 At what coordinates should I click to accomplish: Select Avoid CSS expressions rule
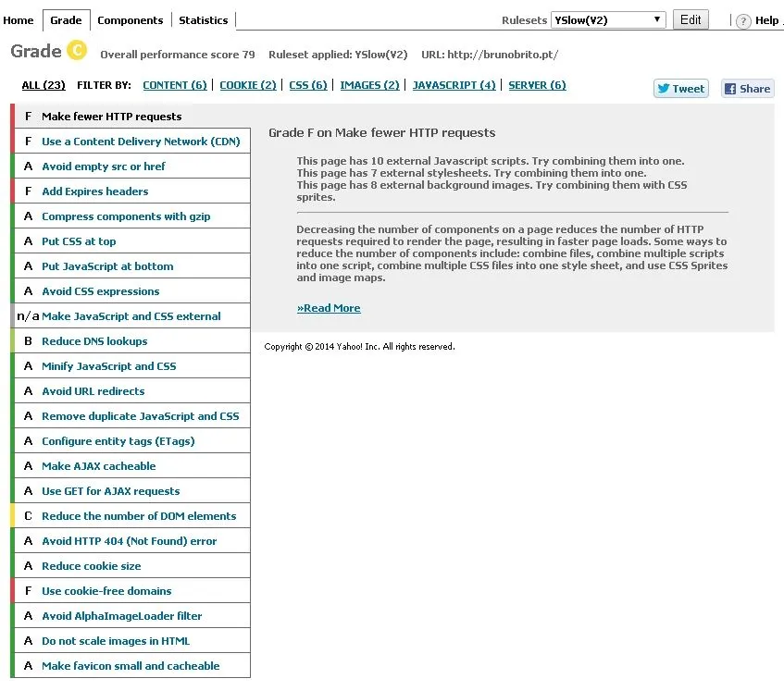[x=132, y=291]
